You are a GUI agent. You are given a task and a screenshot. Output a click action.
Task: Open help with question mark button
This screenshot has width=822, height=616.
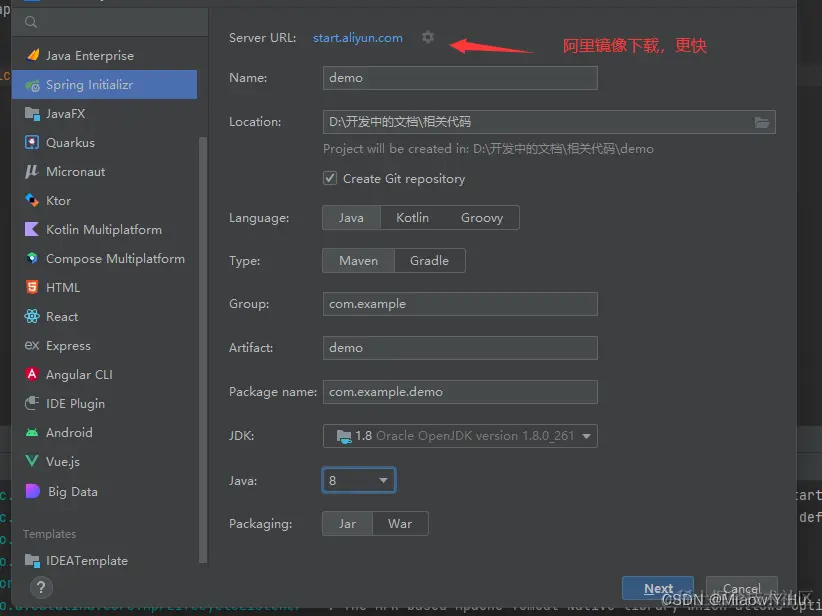tap(41, 588)
